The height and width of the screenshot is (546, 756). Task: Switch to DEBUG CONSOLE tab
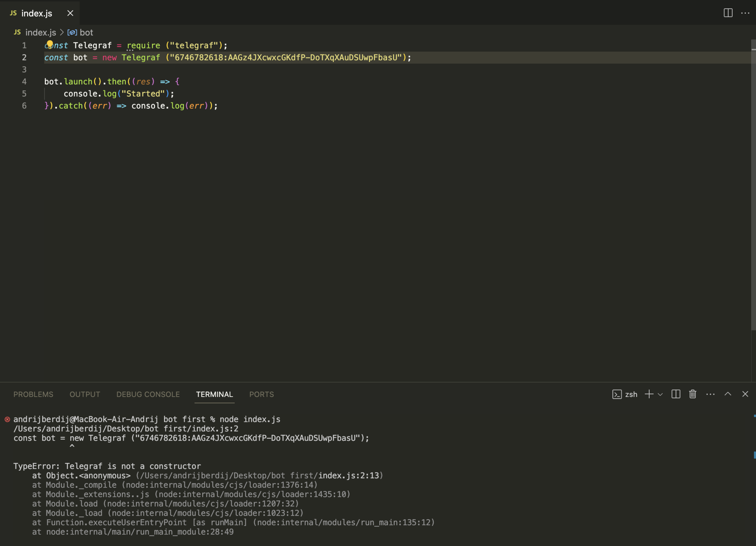148,394
